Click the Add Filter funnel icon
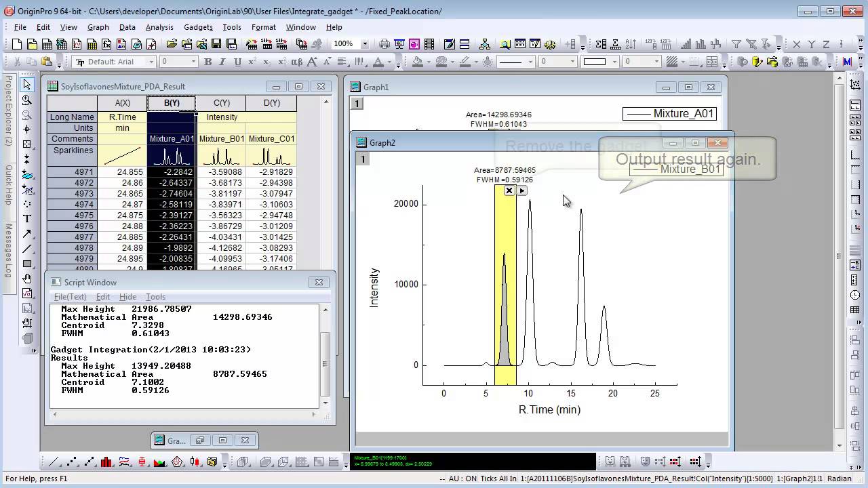This screenshot has width=868, height=488. 736,44
